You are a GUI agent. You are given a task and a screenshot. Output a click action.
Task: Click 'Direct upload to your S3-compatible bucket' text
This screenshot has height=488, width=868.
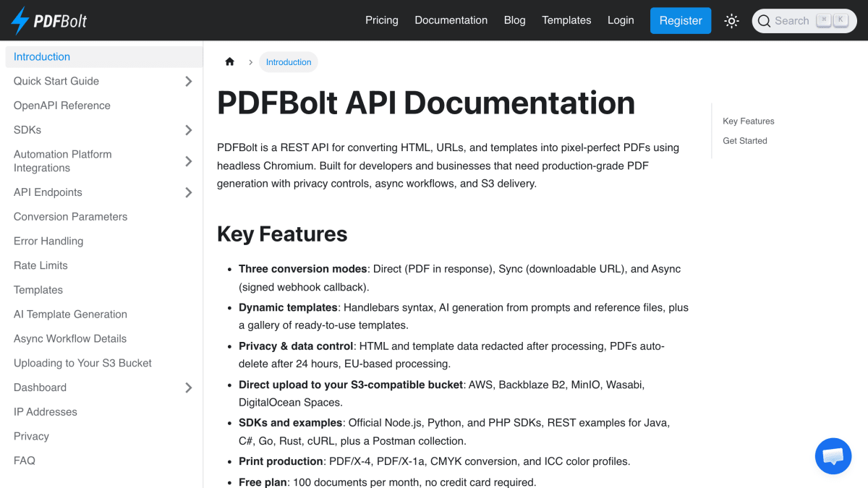[351, 385]
